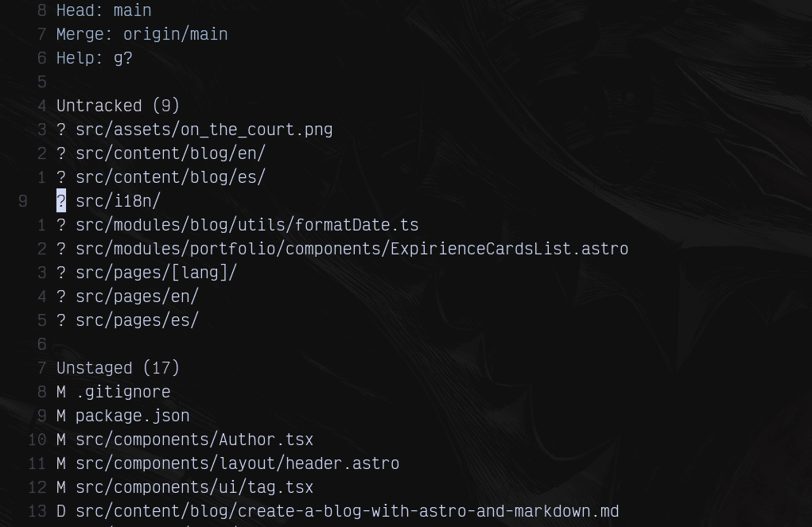Click the src/pages/[lang]/ directory entry
Screen dimensions: 812x527
(156, 273)
